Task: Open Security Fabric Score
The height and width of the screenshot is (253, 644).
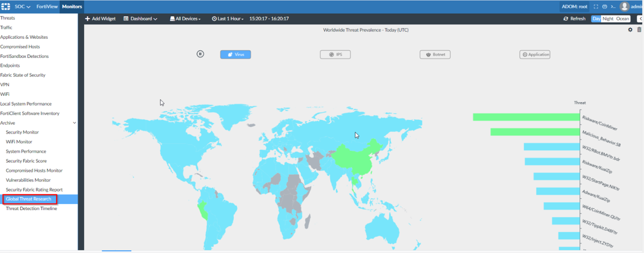Action: 26,161
